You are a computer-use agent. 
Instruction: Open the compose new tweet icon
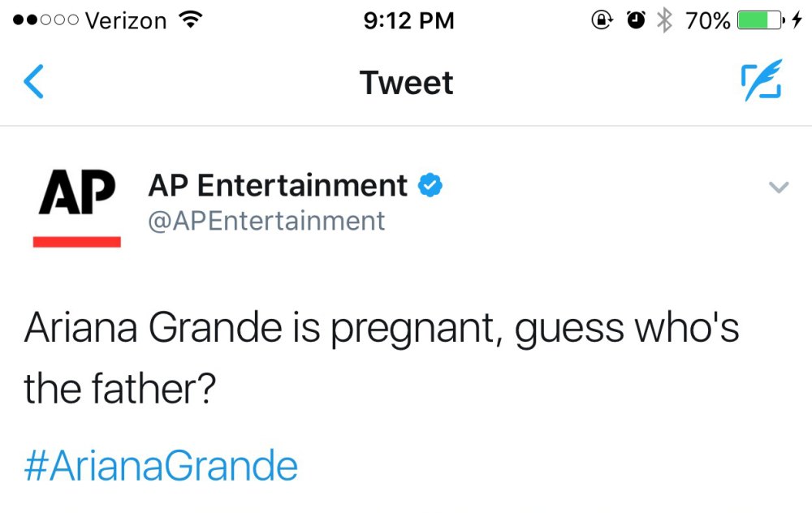(761, 81)
